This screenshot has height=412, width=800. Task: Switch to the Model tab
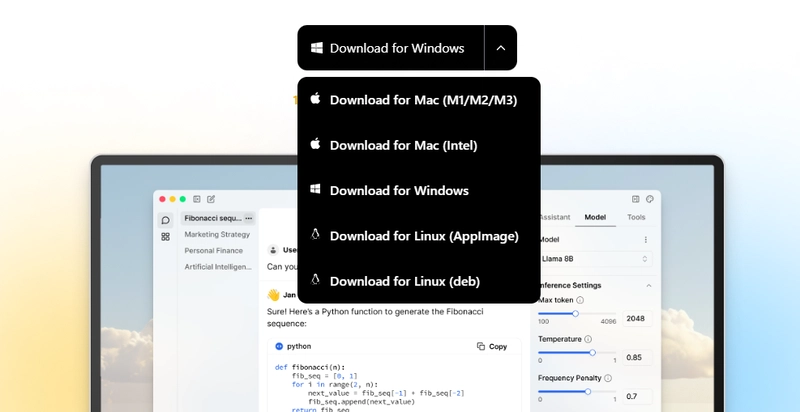tap(595, 217)
